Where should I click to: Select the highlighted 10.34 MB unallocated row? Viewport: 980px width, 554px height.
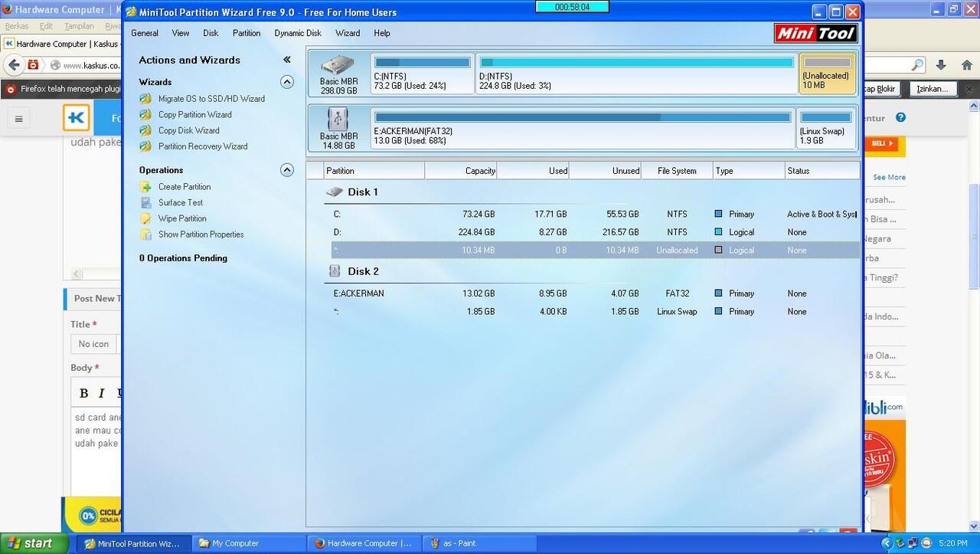(594, 251)
